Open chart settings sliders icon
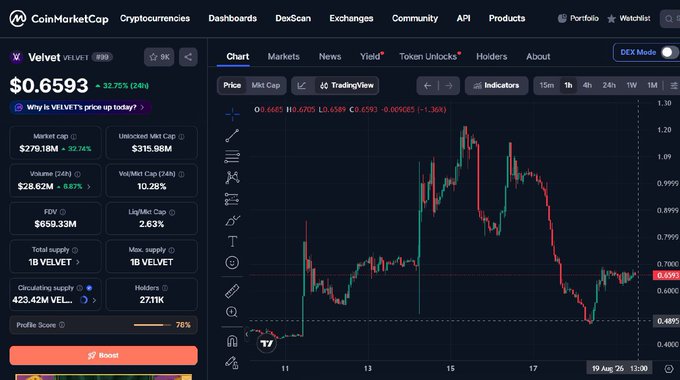680x380 pixels. (x=673, y=85)
